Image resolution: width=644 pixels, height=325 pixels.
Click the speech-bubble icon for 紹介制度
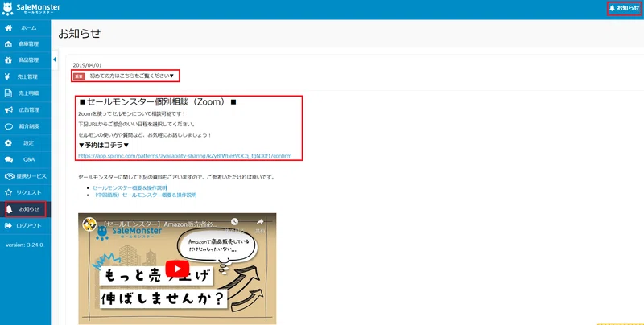point(8,126)
